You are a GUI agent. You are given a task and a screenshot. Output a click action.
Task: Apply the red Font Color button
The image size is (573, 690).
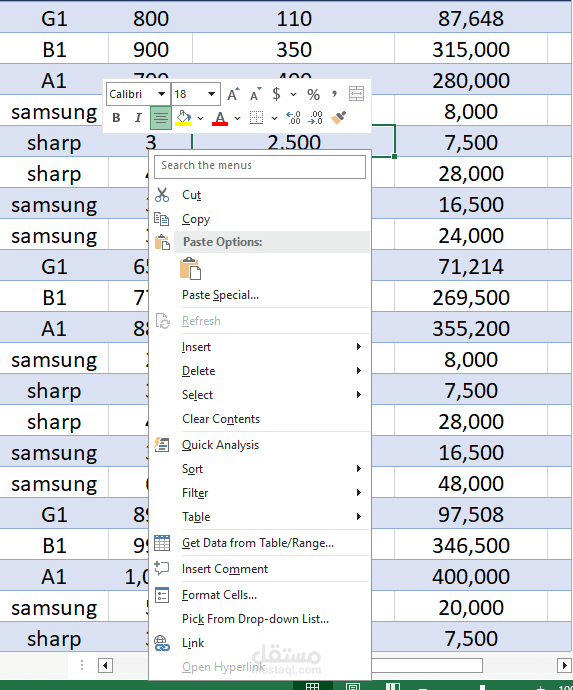pos(220,118)
